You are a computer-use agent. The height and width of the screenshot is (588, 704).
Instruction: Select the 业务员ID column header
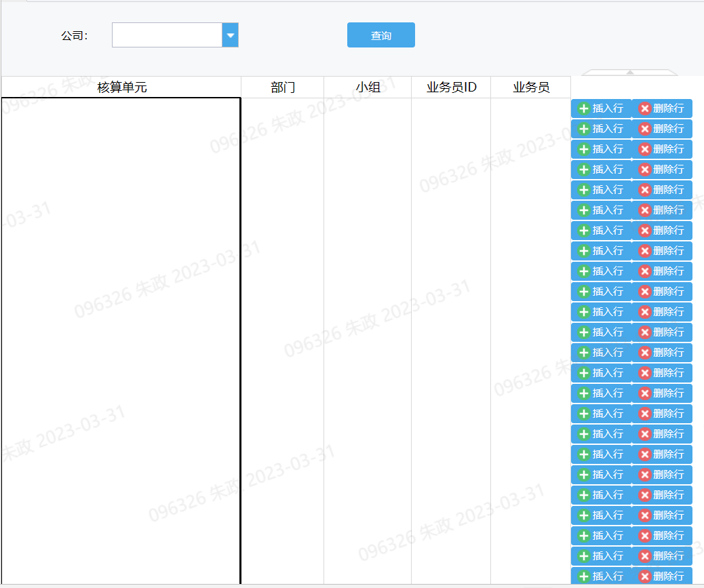451,87
